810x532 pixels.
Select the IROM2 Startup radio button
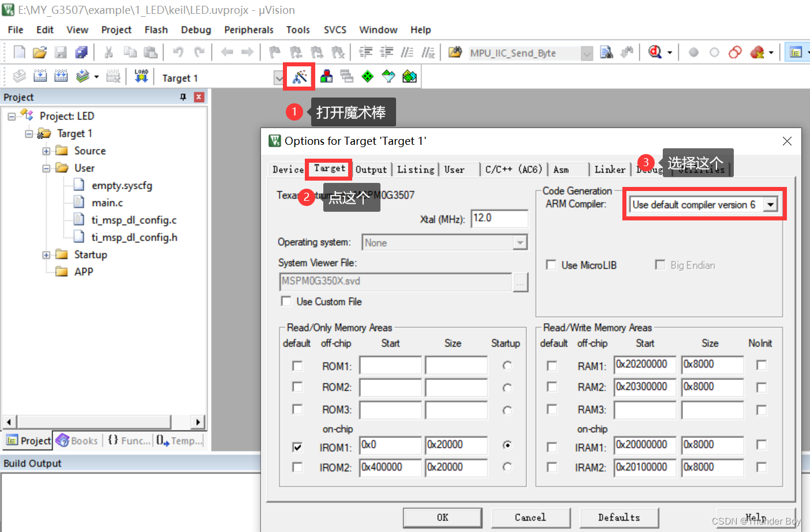pyautogui.click(x=507, y=467)
